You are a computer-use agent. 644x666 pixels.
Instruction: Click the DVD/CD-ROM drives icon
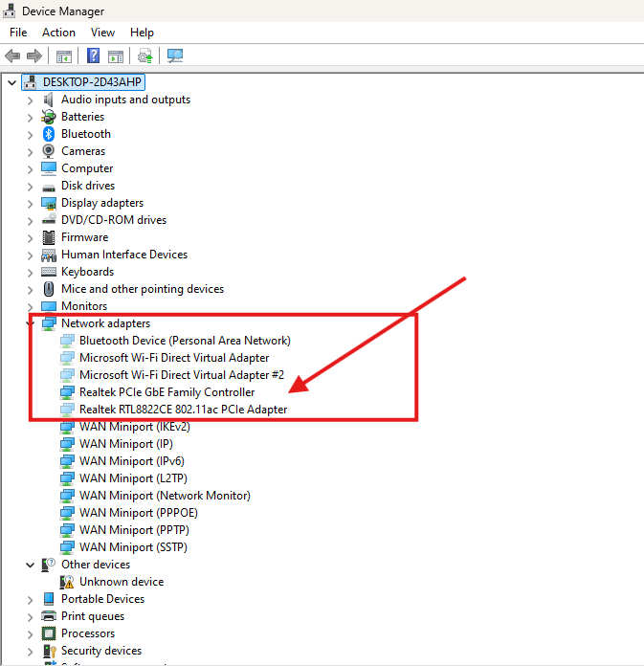[49, 219]
